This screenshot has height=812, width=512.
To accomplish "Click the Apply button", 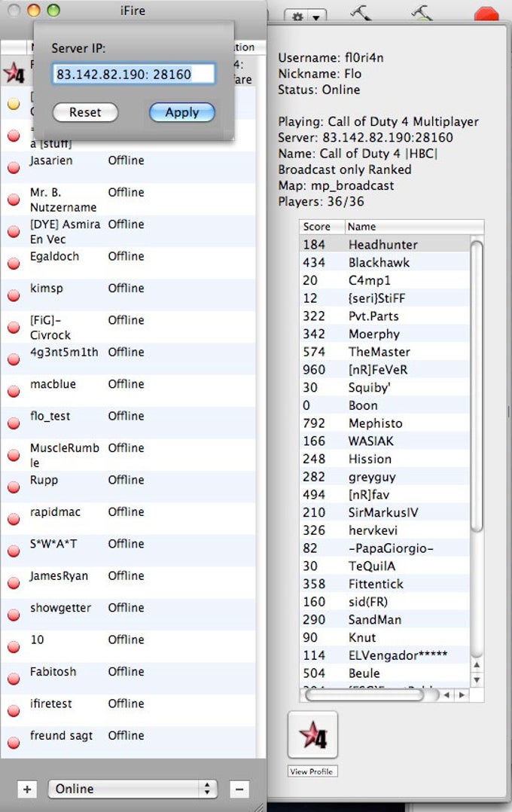I will click(x=181, y=112).
